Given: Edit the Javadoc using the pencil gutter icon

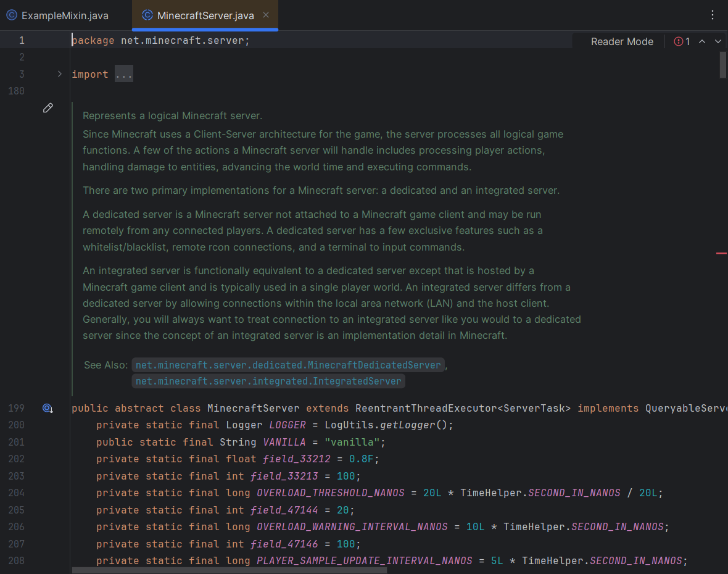Looking at the screenshot, I should pyautogui.click(x=48, y=107).
